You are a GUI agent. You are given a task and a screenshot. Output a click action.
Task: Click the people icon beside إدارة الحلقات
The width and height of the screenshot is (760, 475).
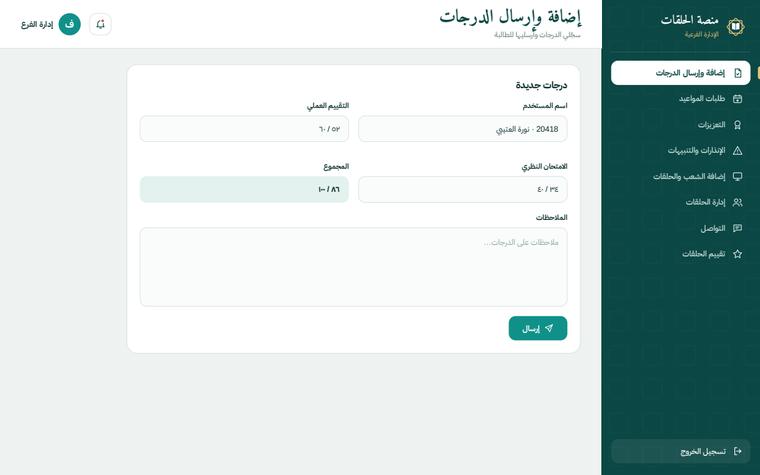[x=738, y=203]
